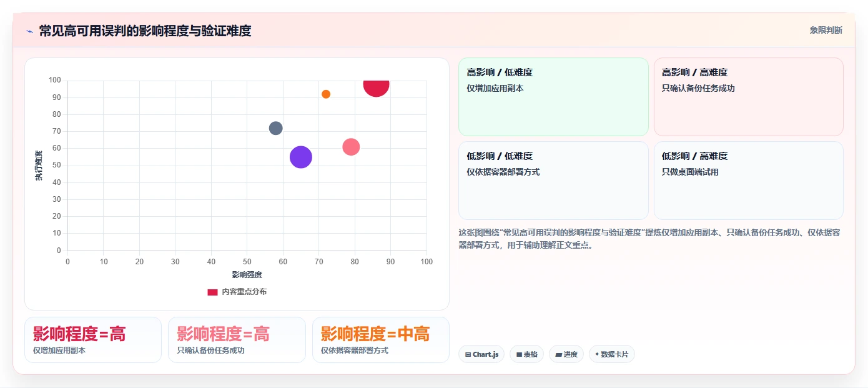
Task: Click the lightning icon beside the title
Action: click(x=29, y=31)
